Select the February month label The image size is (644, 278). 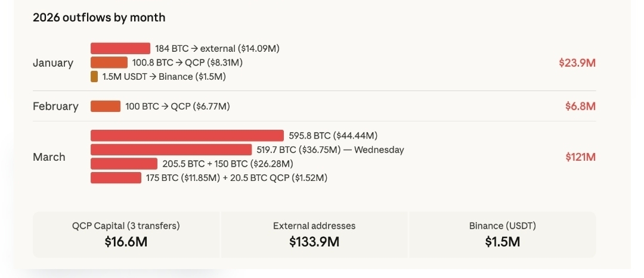pos(55,107)
